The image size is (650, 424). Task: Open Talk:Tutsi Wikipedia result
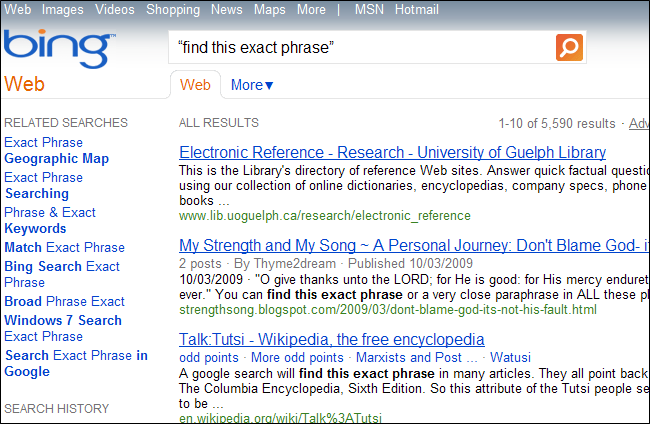(331, 339)
